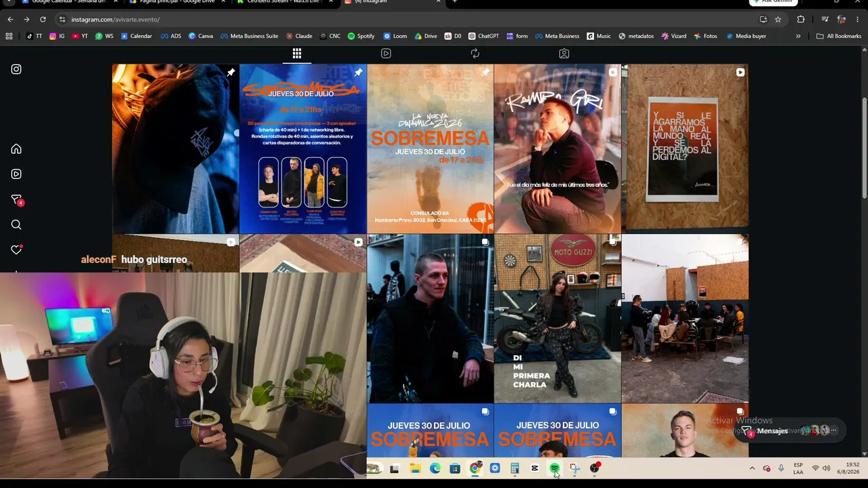868x488 pixels.
Task: Open the WS bookmark
Action: [x=104, y=36]
